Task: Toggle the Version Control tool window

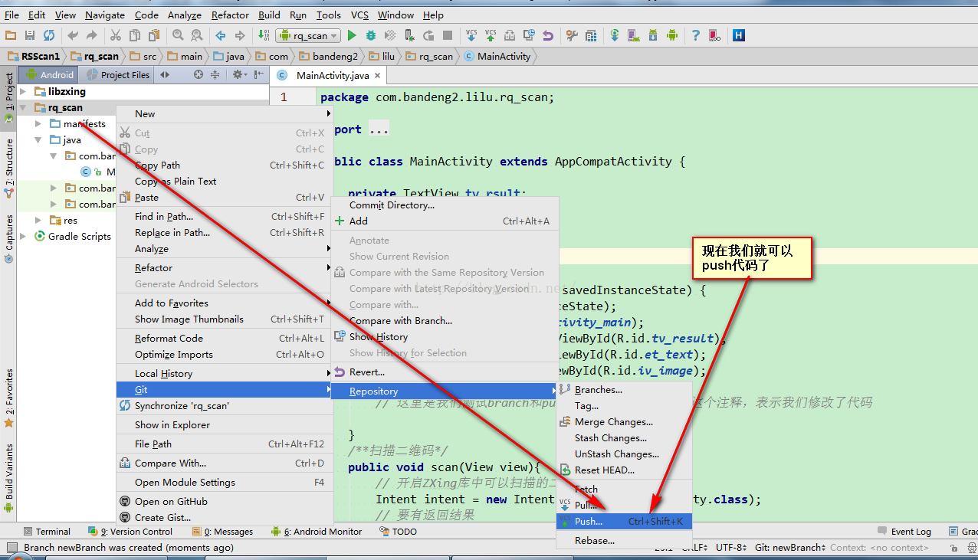Action: (x=130, y=531)
